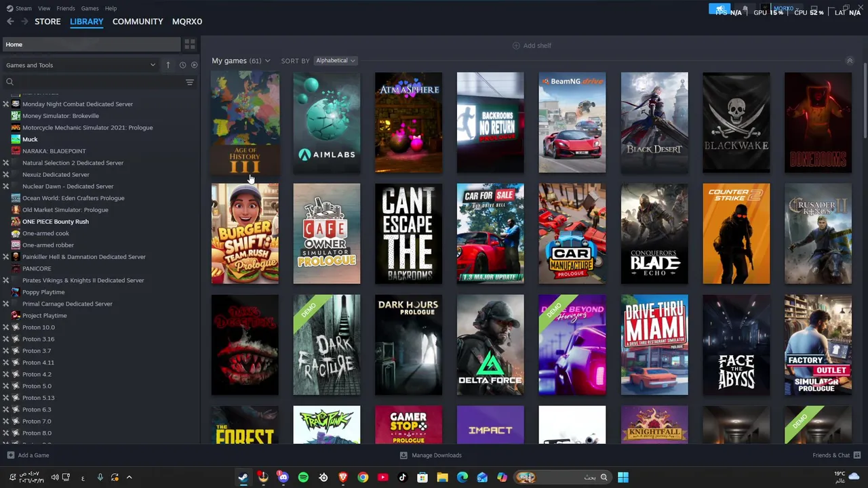Open YouTube from the taskbar
This screenshot has height=488, width=868.
(382, 477)
